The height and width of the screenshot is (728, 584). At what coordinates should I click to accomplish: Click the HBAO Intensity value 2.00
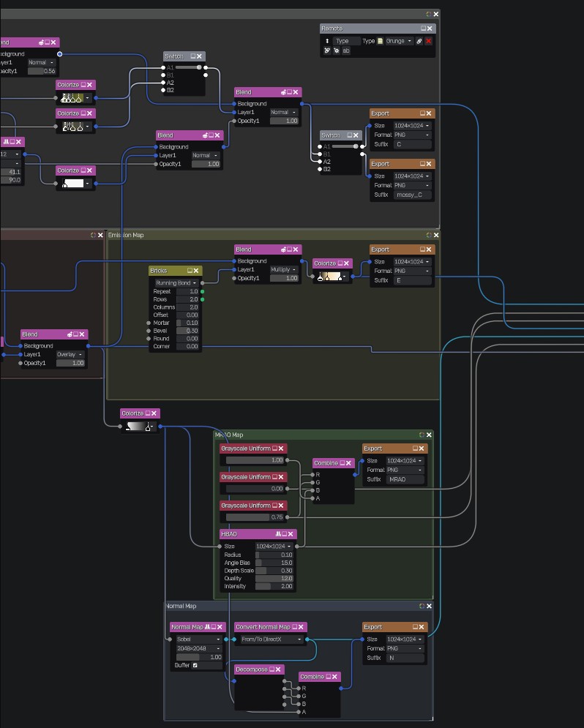[274, 586]
